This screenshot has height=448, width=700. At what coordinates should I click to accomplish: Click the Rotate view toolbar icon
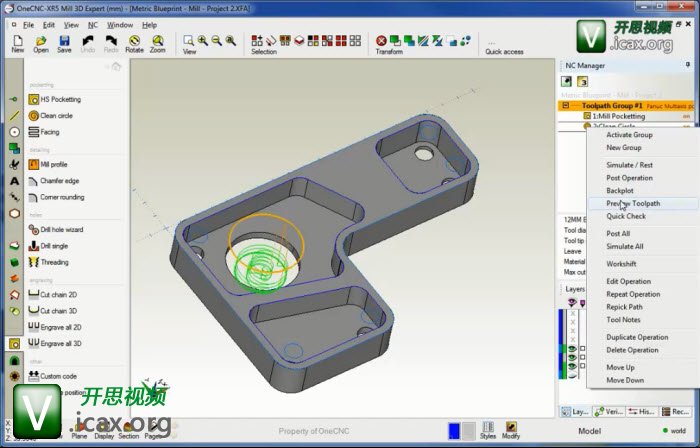134,44
